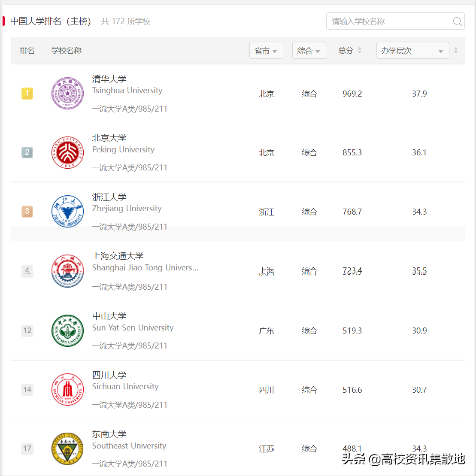Expand the 综合 category dropdown

pyautogui.click(x=309, y=50)
